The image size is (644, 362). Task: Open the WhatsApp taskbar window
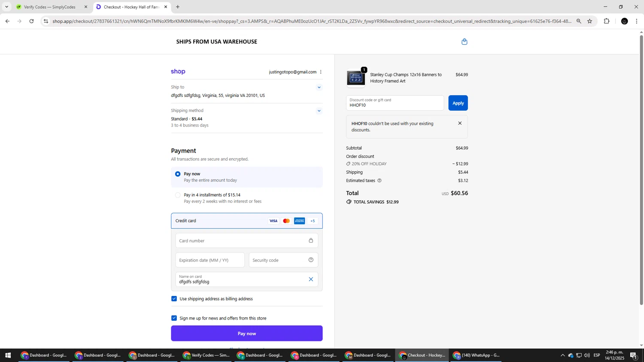click(x=476, y=355)
